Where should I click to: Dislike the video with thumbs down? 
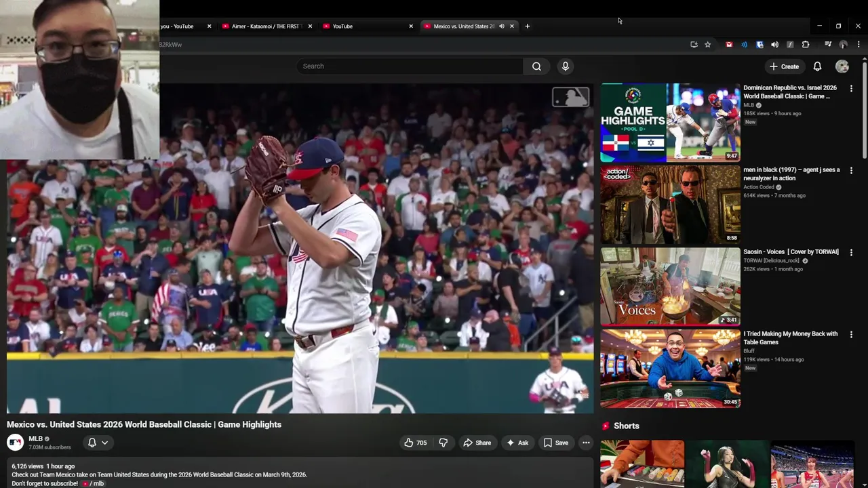coord(443,443)
